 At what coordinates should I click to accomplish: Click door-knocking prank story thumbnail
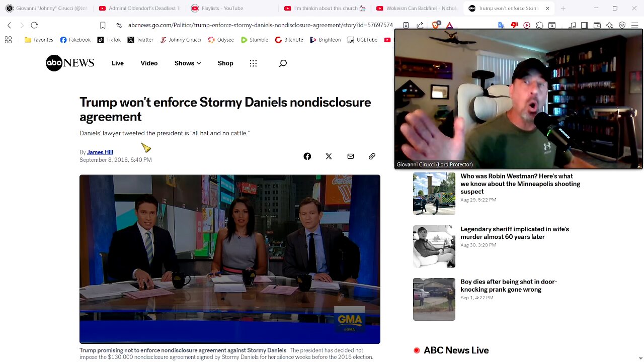click(434, 299)
